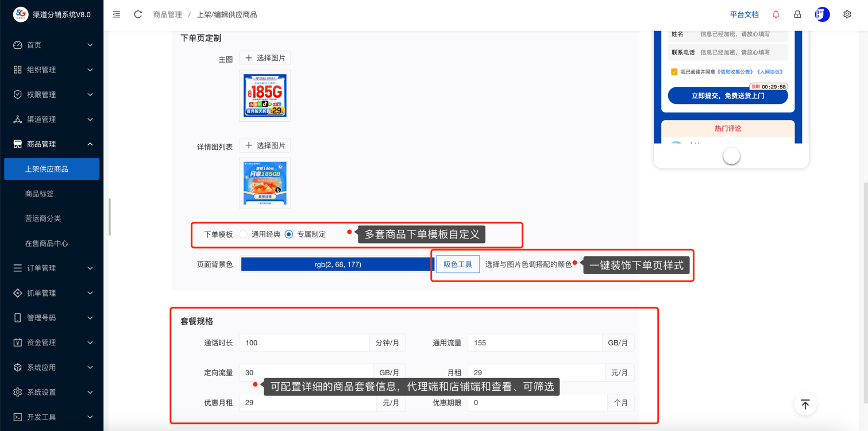Viewport: 868px width, 431px height.
Task: Toggle the agreement checkbox in preview
Action: (x=674, y=72)
